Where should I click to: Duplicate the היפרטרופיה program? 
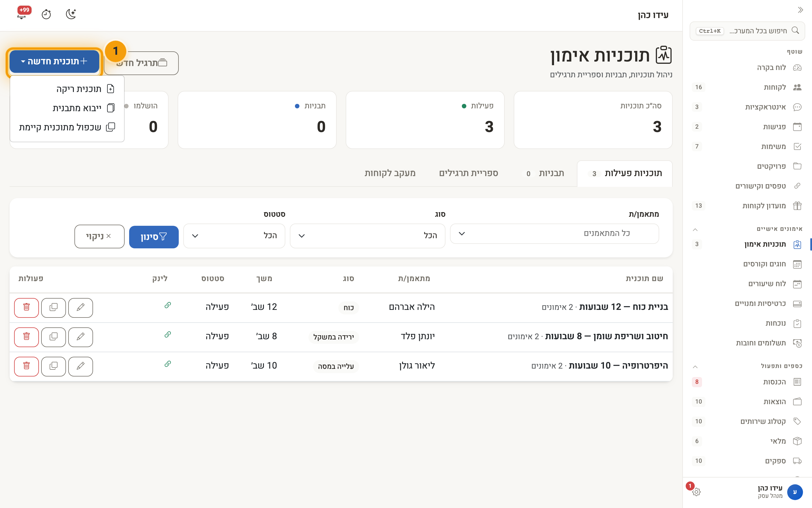[53, 366]
